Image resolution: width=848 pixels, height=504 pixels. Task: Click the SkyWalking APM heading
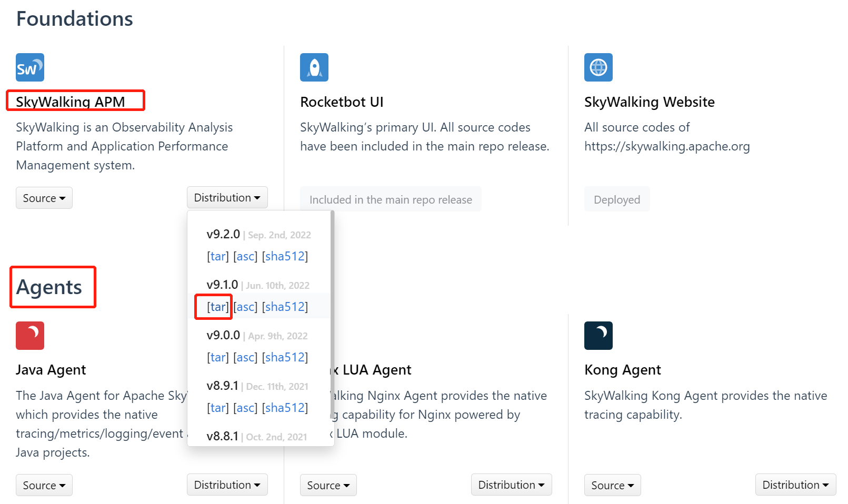tap(71, 102)
